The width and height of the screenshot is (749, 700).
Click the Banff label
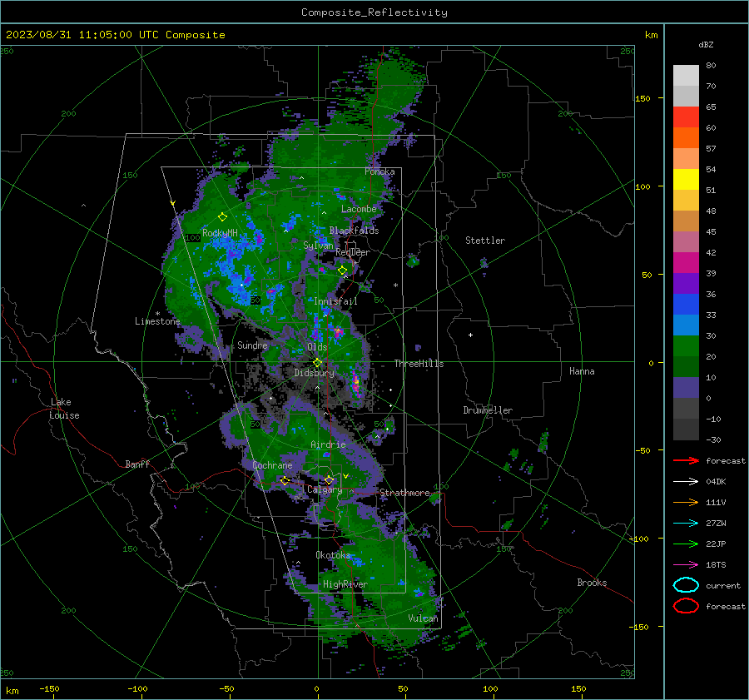pos(137,464)
